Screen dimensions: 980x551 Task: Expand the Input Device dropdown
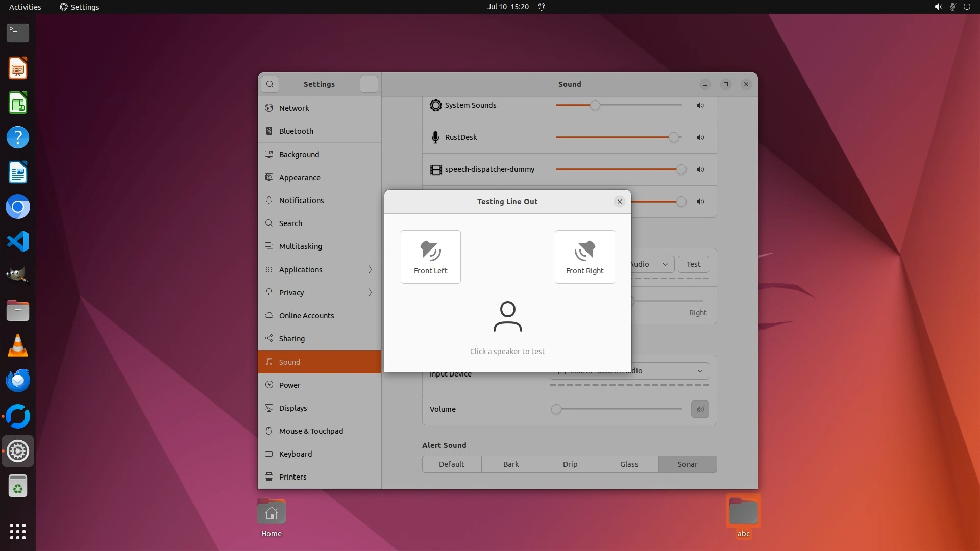point(700,371)
